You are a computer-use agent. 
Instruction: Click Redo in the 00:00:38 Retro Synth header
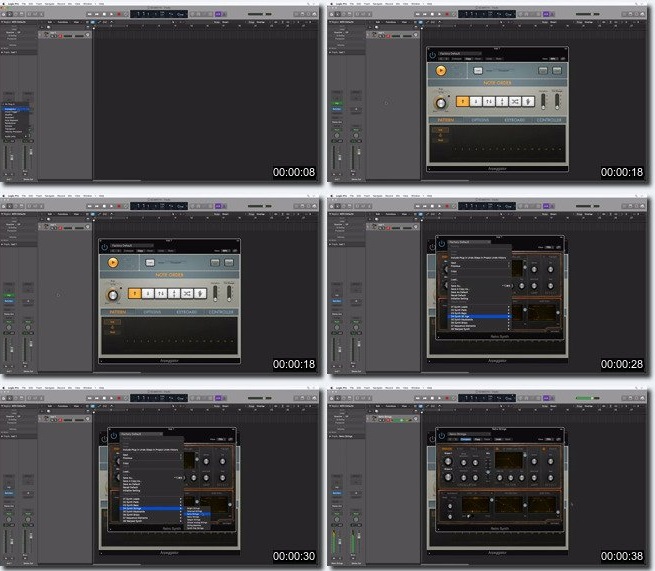tap(508, 439)
